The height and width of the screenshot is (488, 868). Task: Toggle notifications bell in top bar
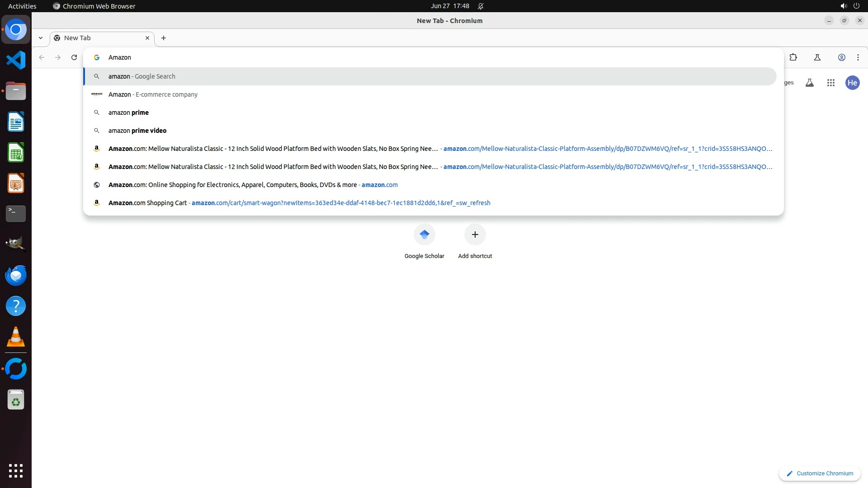[x=481, y=6]
